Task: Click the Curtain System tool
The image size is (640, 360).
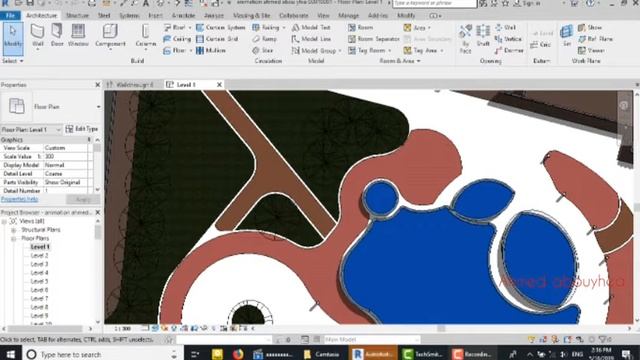Action: [x=221, y=27]
